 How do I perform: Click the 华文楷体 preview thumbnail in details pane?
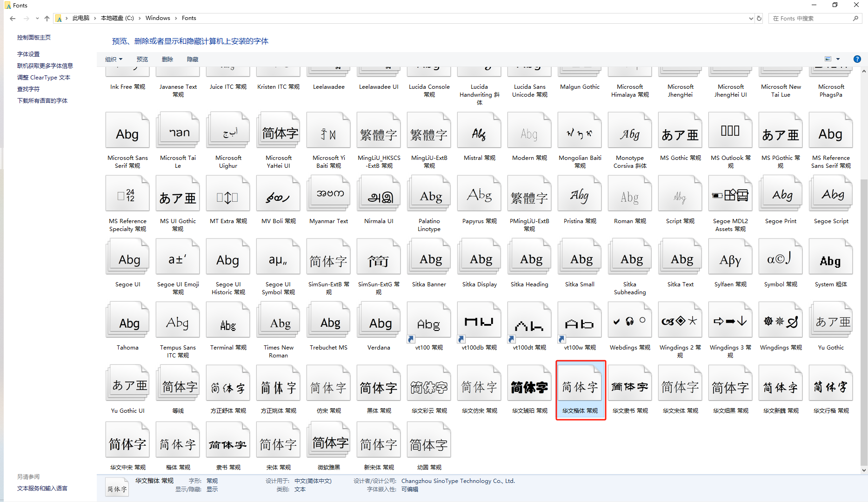(x=117, y=488)
